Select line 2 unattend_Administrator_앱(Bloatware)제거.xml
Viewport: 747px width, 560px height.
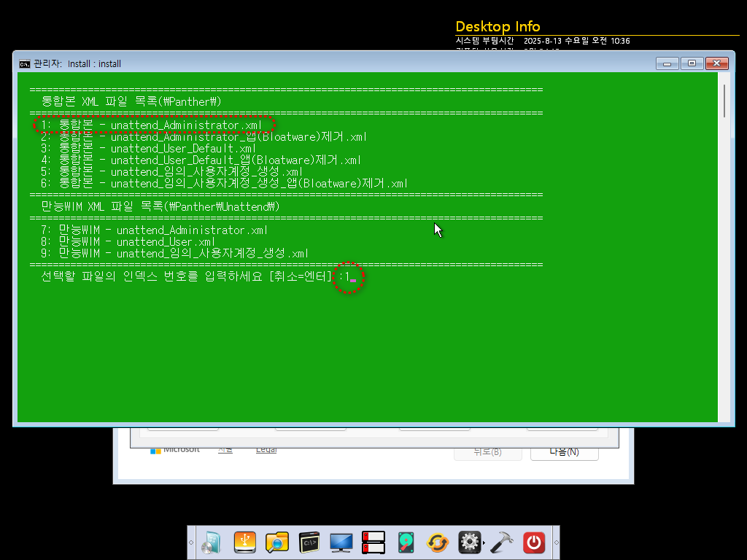click(204, 137)
